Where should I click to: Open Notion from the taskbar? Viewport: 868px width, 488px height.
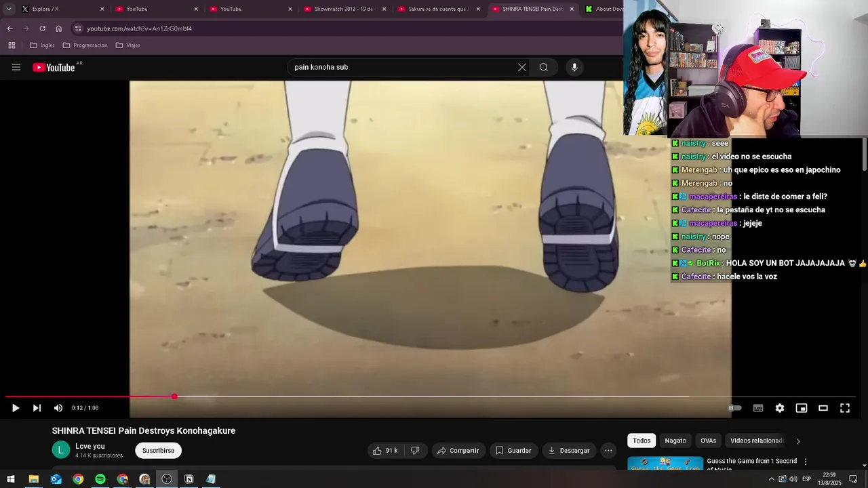pos(189,479)
